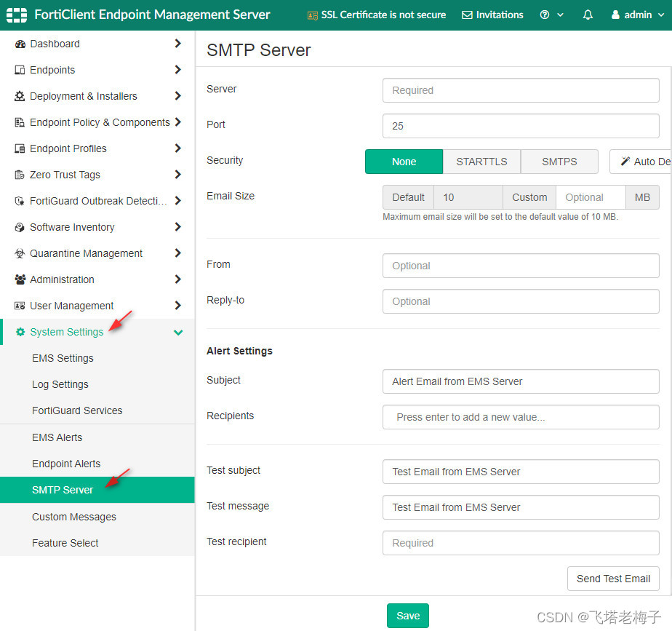The height and width of the screenshot is (631, 672).
Task: Expand Quarantine Management chevron
Action: pyautogui.click(x=178, y=253)
